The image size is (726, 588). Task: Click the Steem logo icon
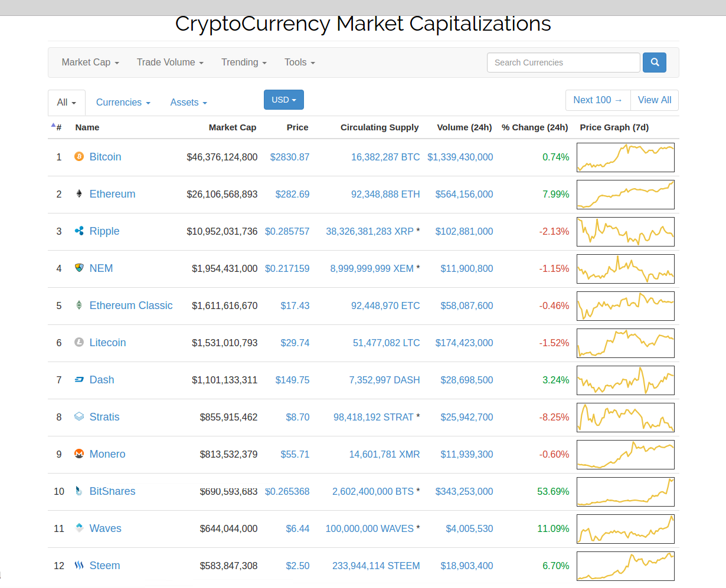[x=79, y=566]
